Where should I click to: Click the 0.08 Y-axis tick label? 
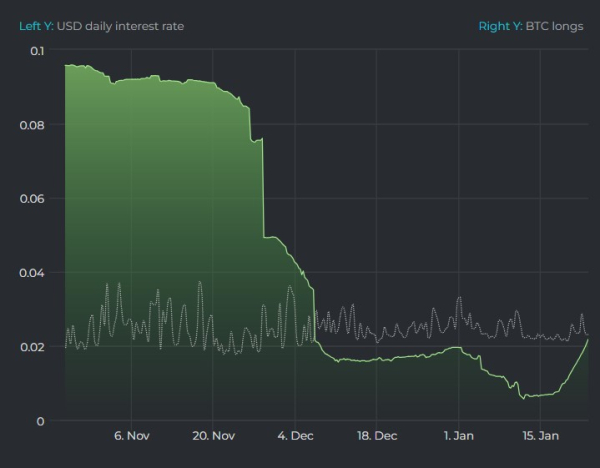click(x=32, y=125)
